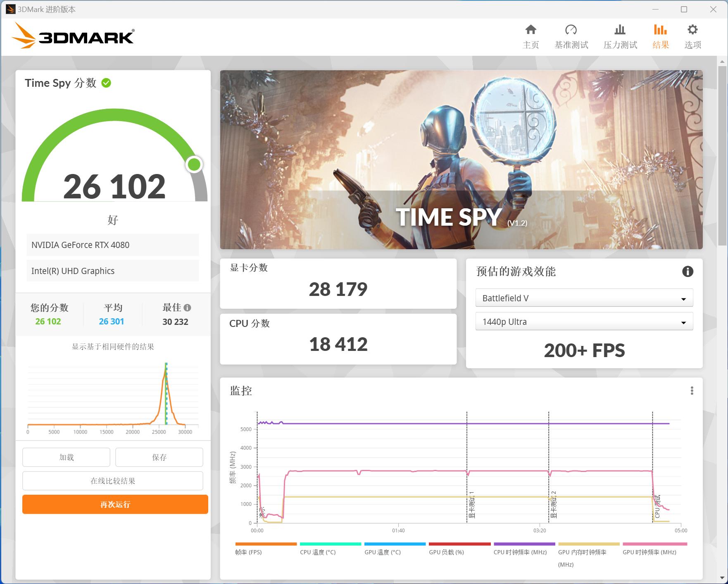Screen dimensions: 728x584
Task: Click info icon beside best score (最佳)
Action: click(x=188, y=308)
